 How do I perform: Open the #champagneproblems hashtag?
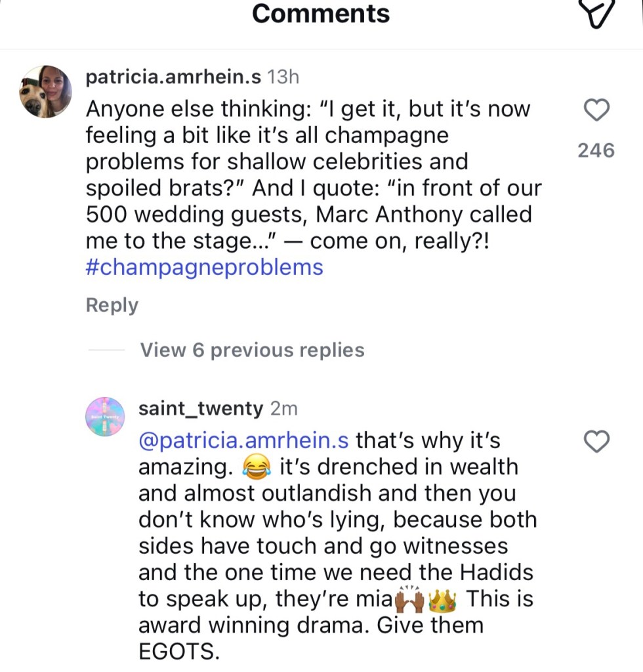204,267
